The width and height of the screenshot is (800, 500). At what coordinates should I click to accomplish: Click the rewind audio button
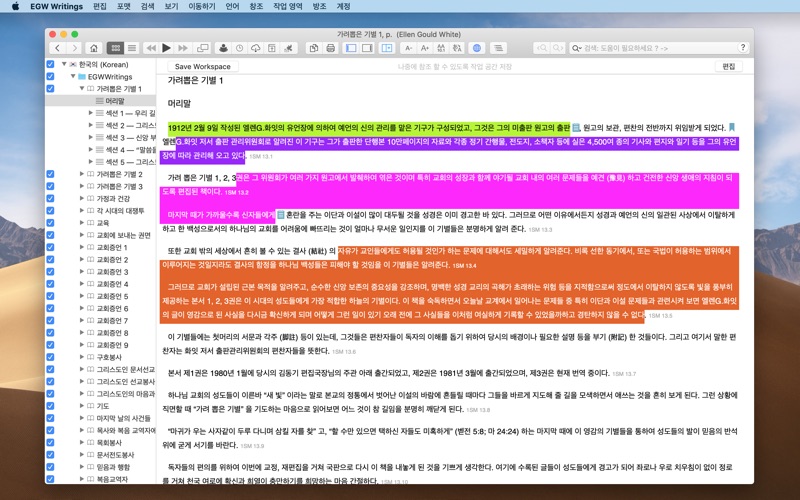pyautogui.click(x=151, y=48)
